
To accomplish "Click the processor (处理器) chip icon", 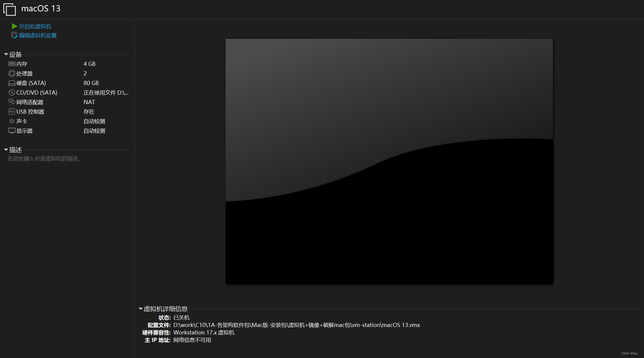I will coord(12,73).
